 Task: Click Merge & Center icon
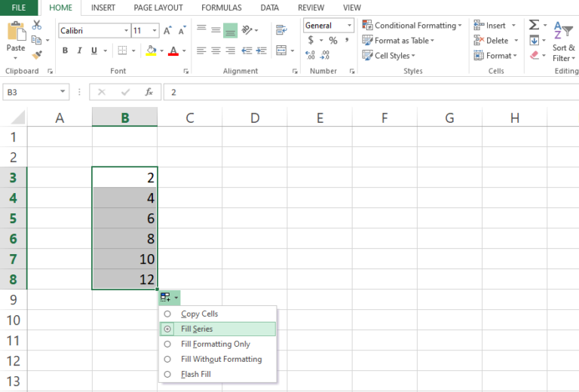coord(281,51)
